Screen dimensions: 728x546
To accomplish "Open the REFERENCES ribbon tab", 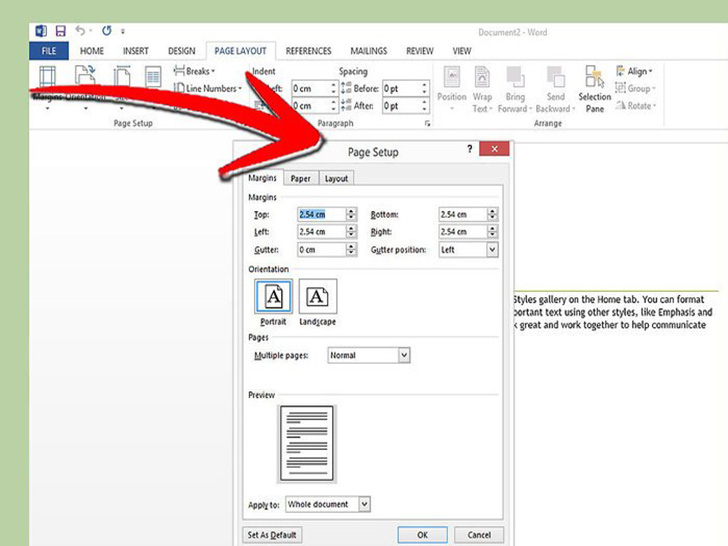I will tap(308, 50).
